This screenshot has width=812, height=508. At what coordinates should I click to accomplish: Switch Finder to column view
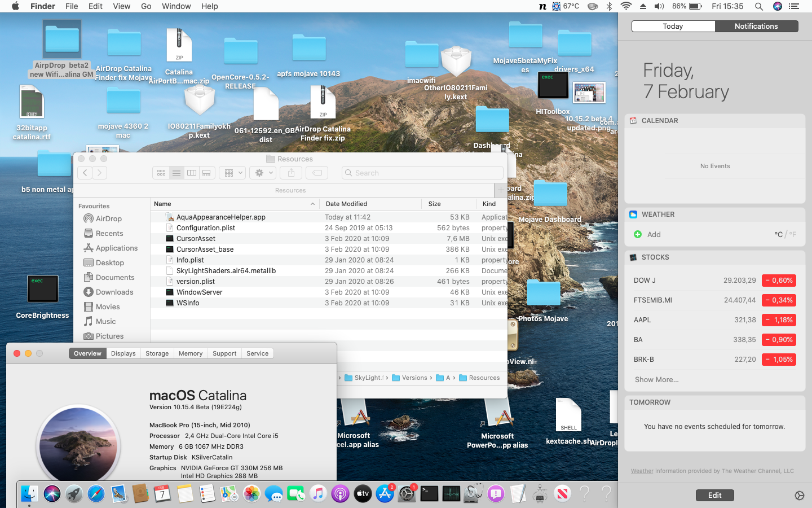(x=192, y=173)
